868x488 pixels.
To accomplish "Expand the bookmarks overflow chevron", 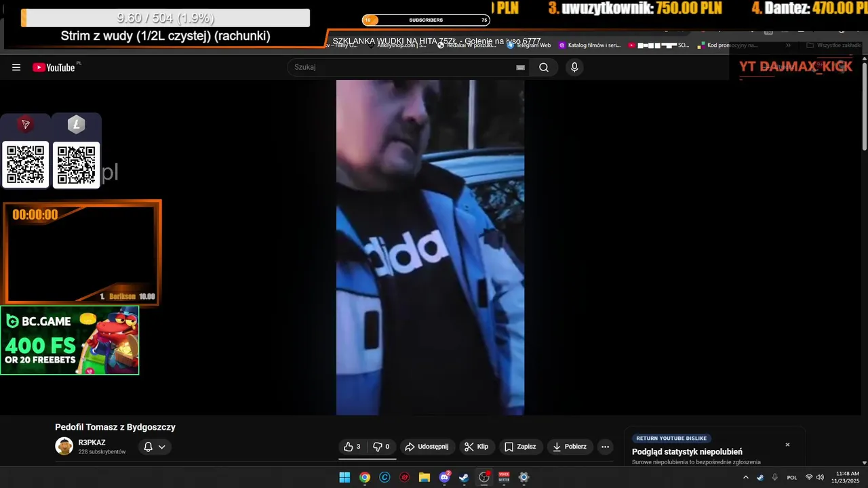I will [788, 45].
